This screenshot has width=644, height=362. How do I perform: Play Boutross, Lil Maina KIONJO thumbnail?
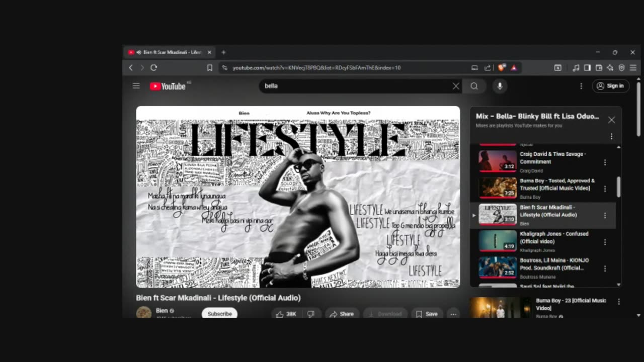pyautogui.click(x=498, y=267)
